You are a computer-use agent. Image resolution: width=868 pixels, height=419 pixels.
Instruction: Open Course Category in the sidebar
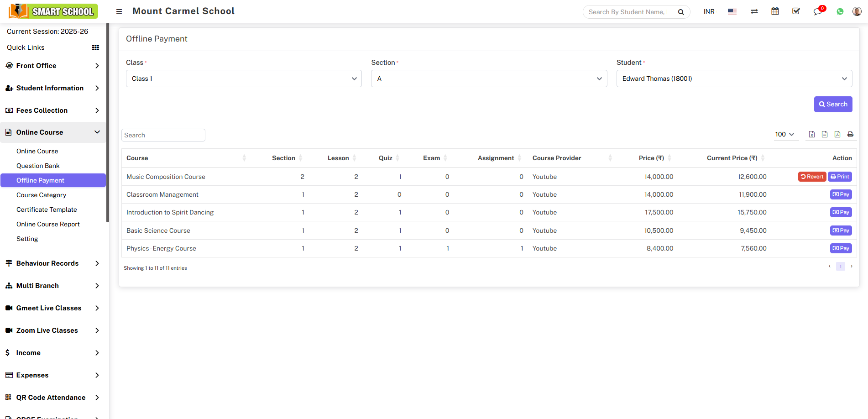click(x=41, y=195)
